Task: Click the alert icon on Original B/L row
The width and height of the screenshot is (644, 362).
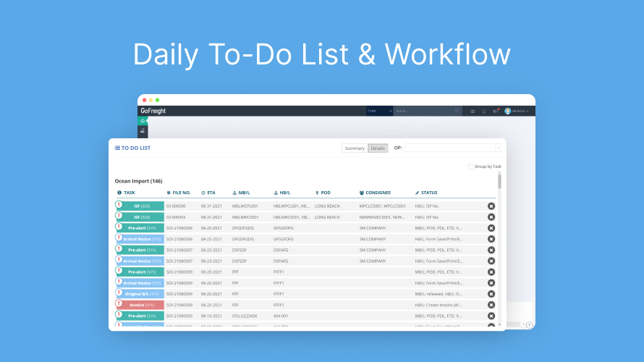Action: [119, 292]
